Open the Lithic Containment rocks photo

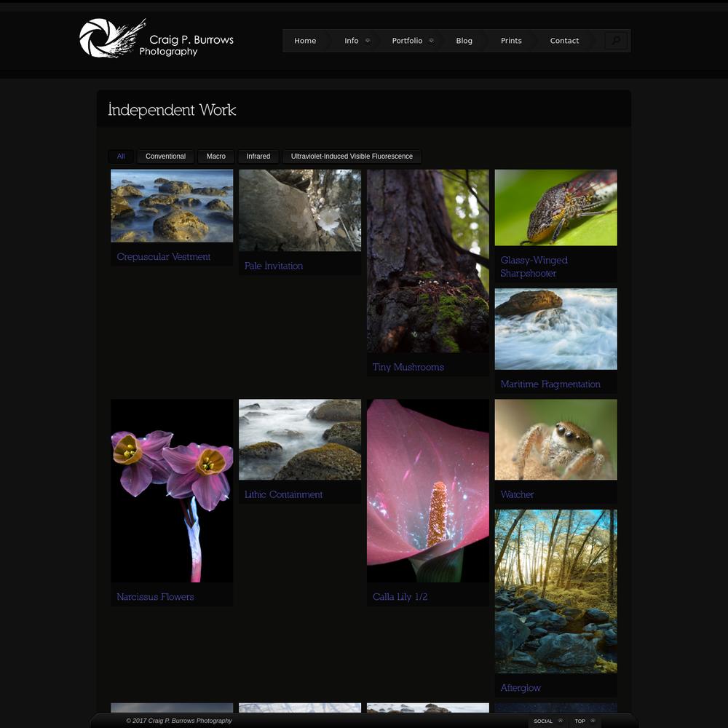click(300, 440)
